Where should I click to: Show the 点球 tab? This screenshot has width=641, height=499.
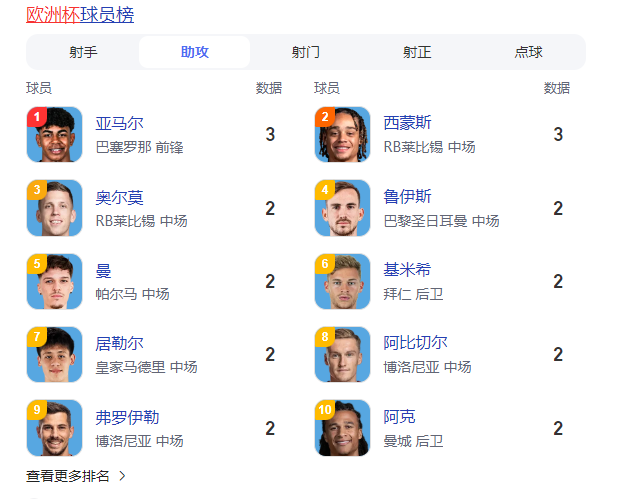528,52
